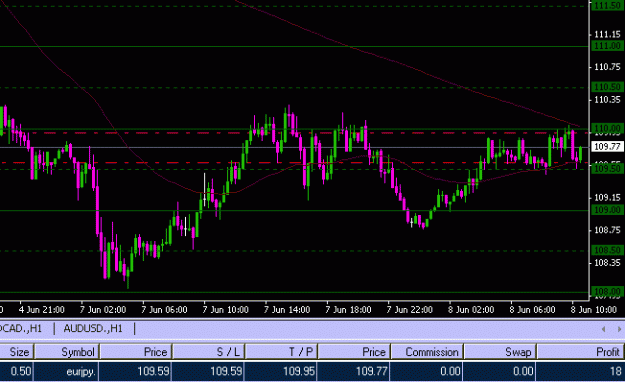Click the 8 Jun 02:00 time axis label
625x382 pixels.
(x=471, y=309)
